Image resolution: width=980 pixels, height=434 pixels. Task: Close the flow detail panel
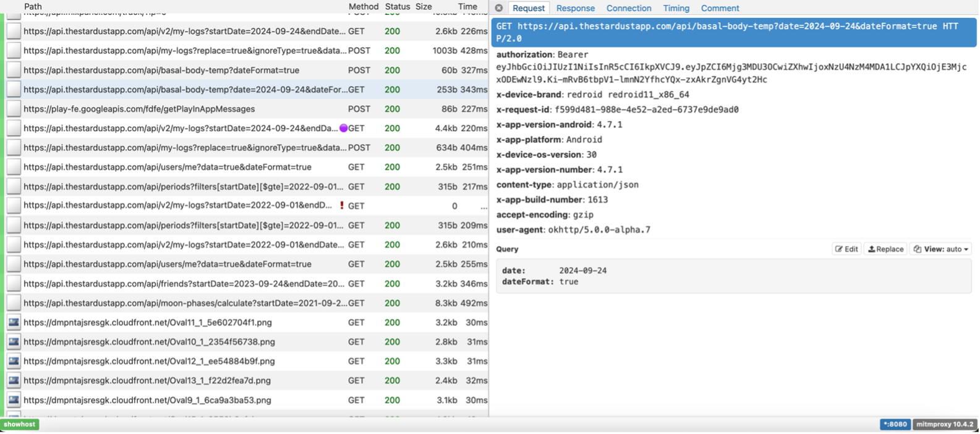pos(499,8)
